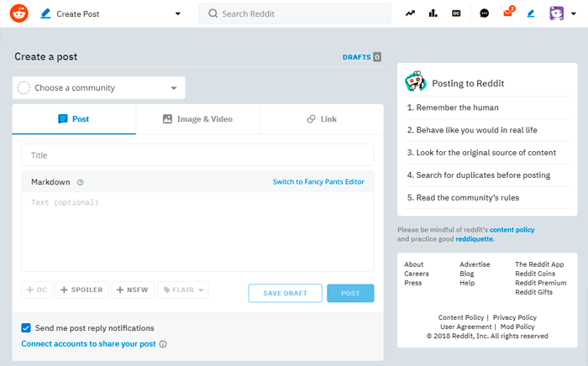The width and height of the screenshot is (588, 366).
Task: Open the Content Policy footer link
Action: point(461,317)
